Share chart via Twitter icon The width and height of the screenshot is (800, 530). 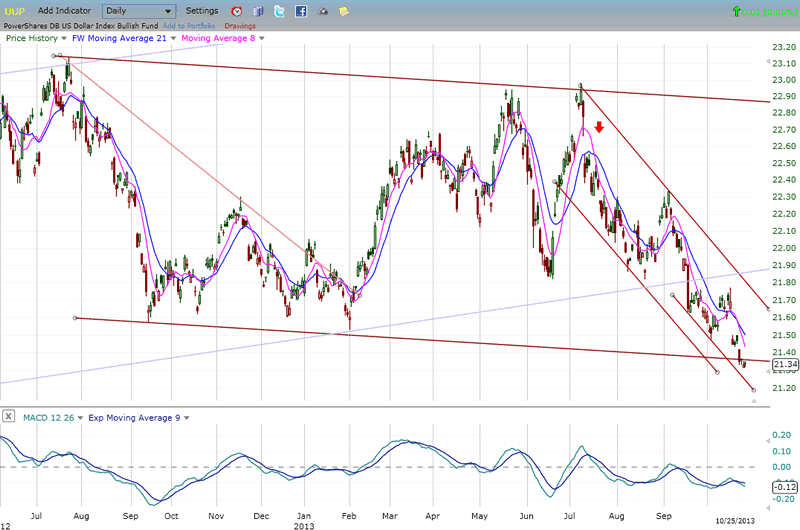[279, 11]
